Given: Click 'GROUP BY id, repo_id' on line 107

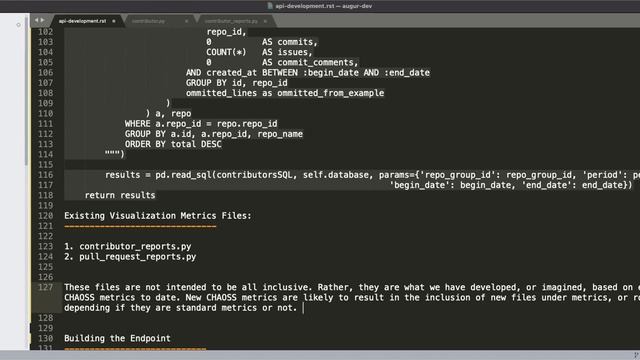Looking at the screenshot, I should (237, 83).
